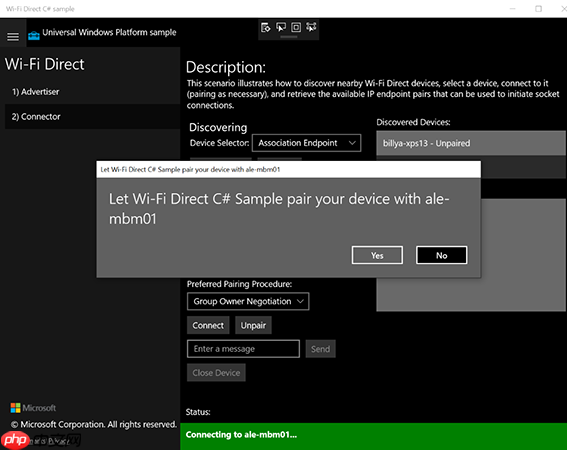
Task: Click the Description heading
Action: (x=226, y=67)
